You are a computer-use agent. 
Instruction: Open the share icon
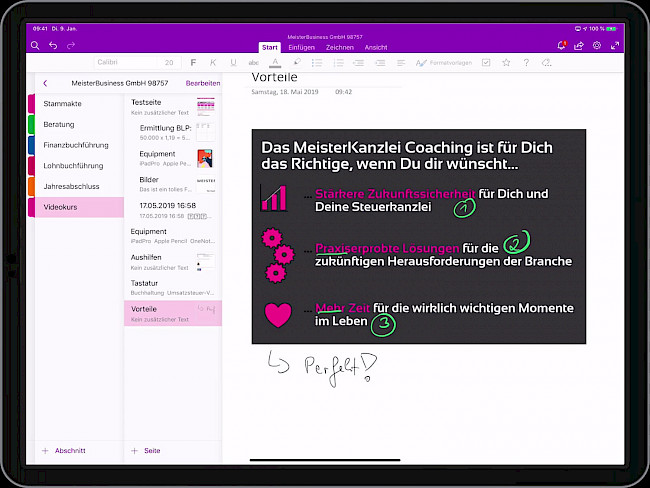pyautogui.click(x=579, y=46)
